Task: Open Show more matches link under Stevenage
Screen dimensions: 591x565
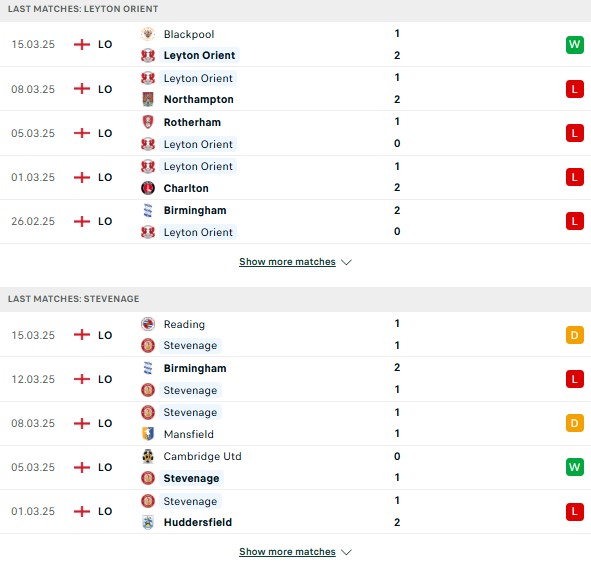Action: pyautogui.click(x=287, y=551)
